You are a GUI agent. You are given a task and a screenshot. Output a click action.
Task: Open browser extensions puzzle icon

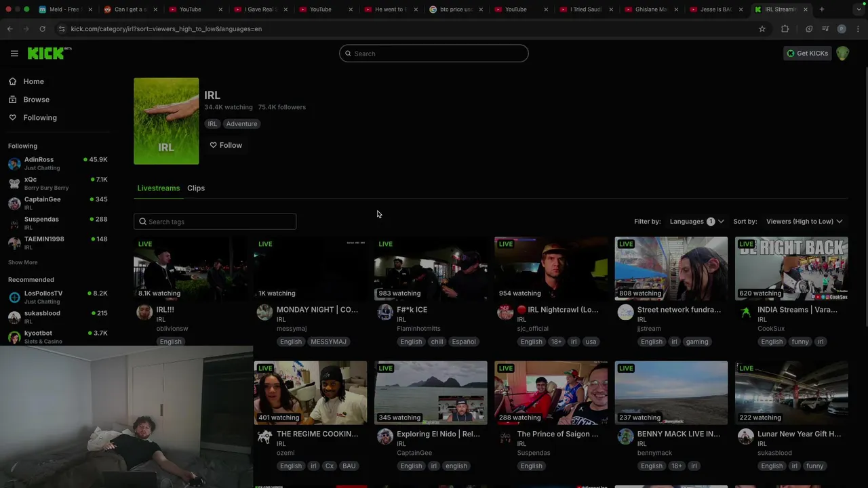pos(785,29)
